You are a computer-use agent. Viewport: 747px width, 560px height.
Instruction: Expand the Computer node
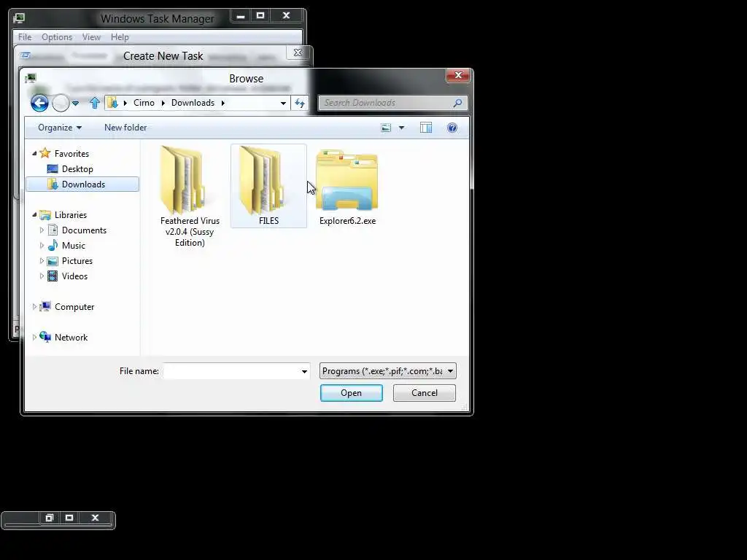34,307
